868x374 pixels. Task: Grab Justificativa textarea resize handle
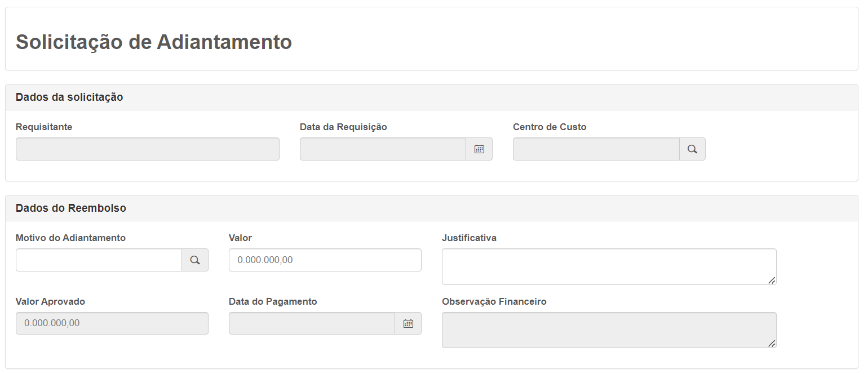pyautogui.click(x=772, y=280)
